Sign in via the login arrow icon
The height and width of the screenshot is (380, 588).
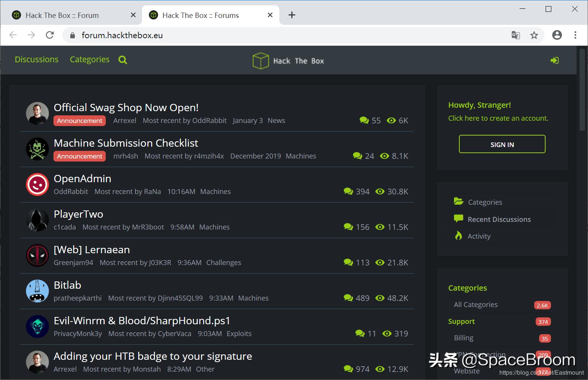[555, 60]
